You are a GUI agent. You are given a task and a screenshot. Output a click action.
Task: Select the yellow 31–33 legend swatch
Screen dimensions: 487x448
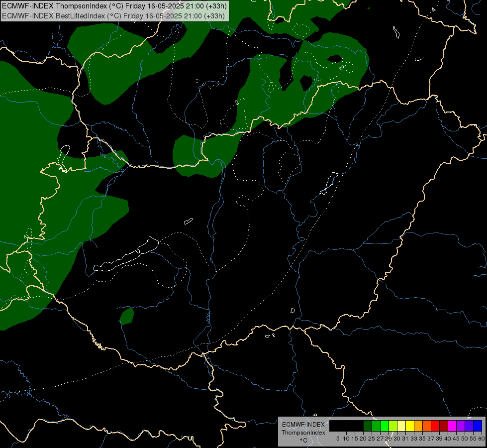tap(410, 426)
